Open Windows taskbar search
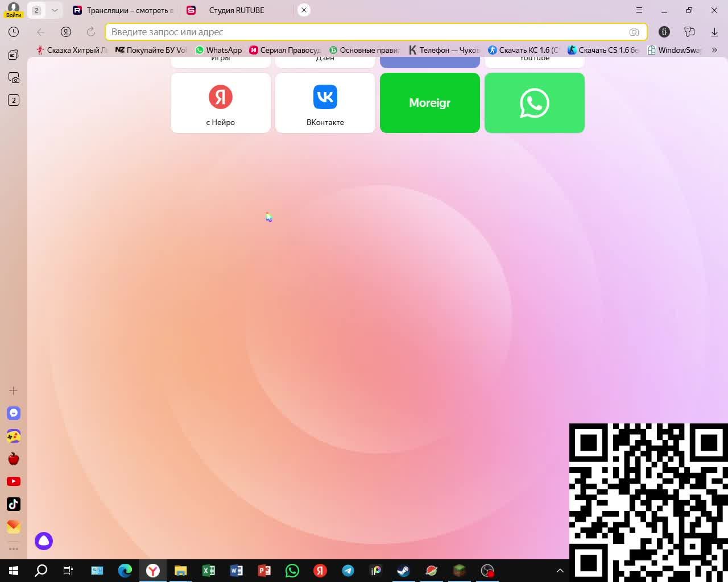Screen dimensions: 728x582 coord(41,571)
